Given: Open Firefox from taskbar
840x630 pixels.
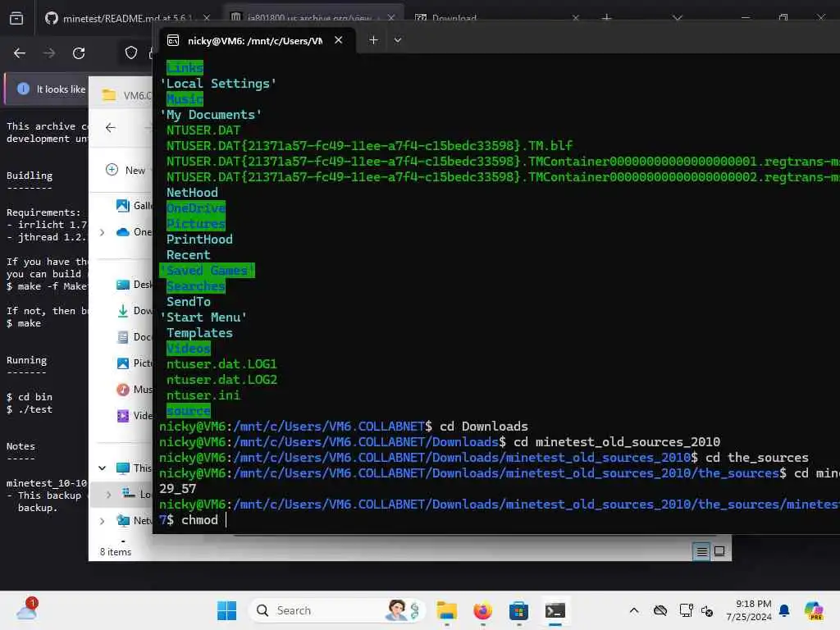Looking at the screenshot, I should [482, 610].
